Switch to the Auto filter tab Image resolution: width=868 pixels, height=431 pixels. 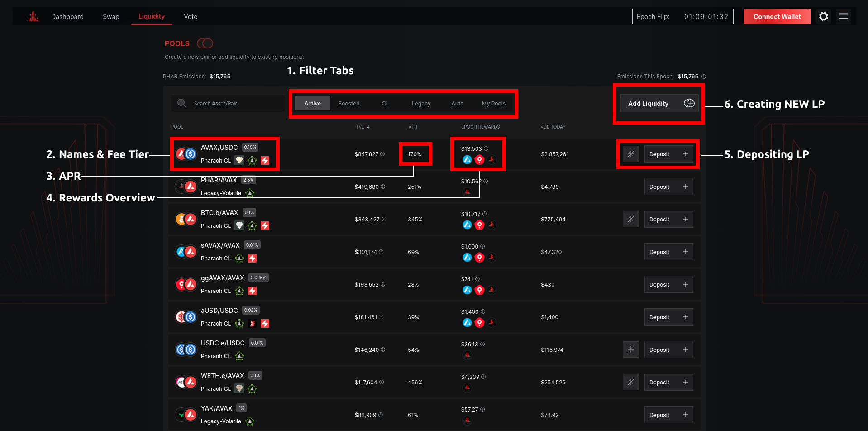[x=458, y=103]
